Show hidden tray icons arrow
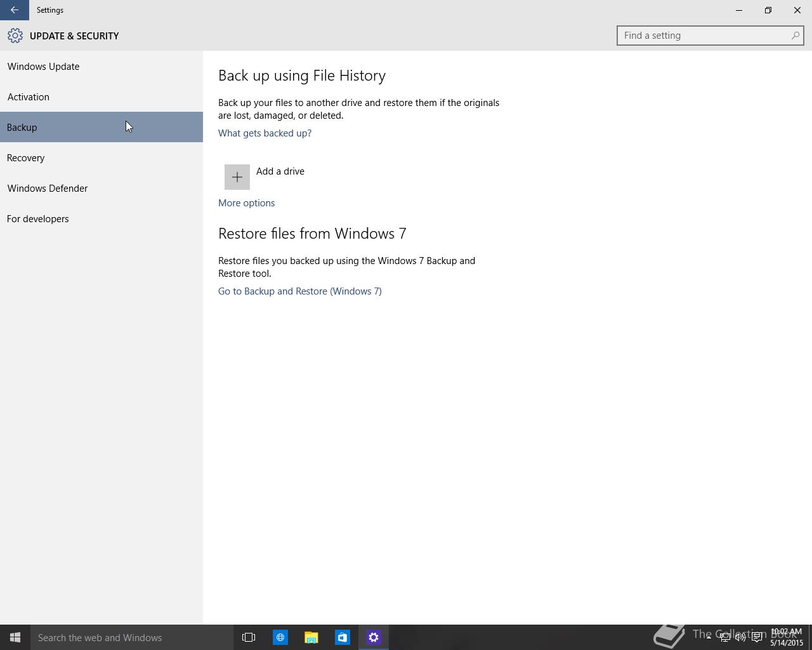 (x=709, y=637)
